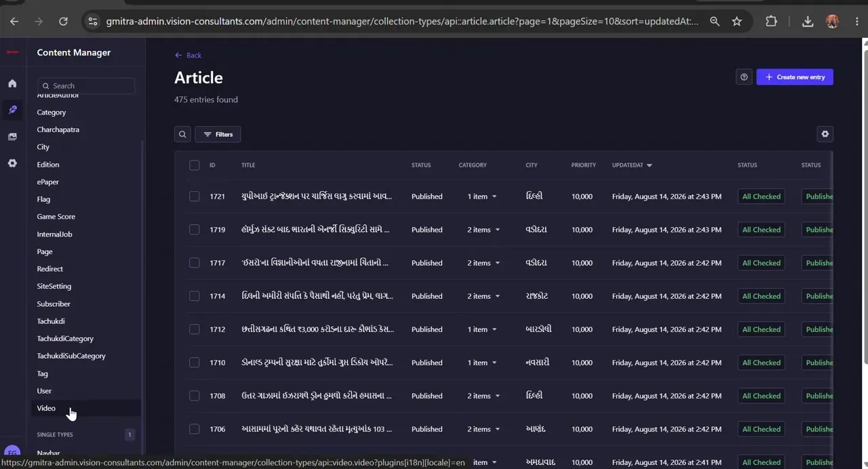868x469 pixels.
Task: Open category list for article 1712
Action: (x=482, y=329)
